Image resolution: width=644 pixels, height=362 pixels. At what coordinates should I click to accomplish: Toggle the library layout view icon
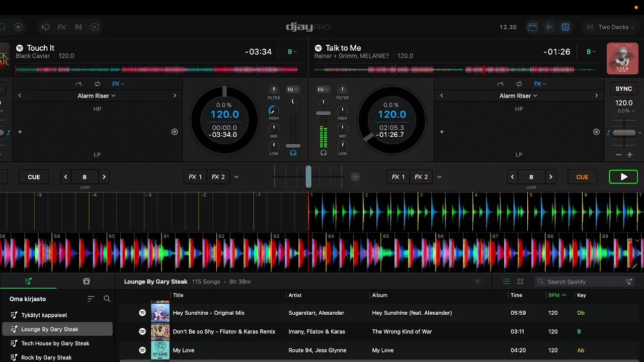tap(532, 27)
